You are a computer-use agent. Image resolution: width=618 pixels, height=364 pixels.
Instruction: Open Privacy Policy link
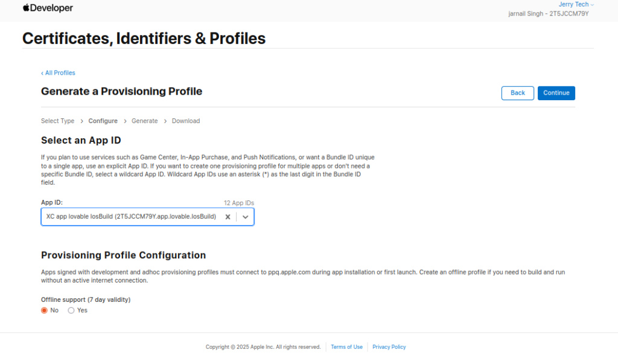coord(389,347)
